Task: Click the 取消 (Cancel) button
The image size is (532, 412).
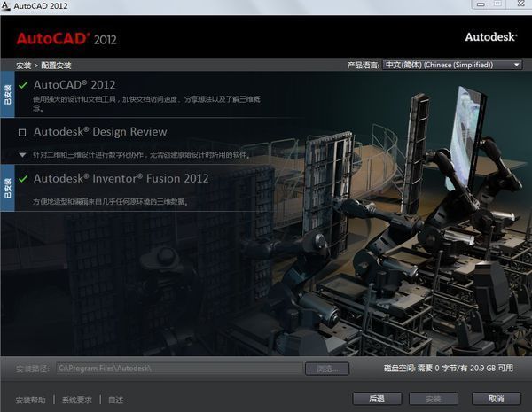Action: coord(497,399)
